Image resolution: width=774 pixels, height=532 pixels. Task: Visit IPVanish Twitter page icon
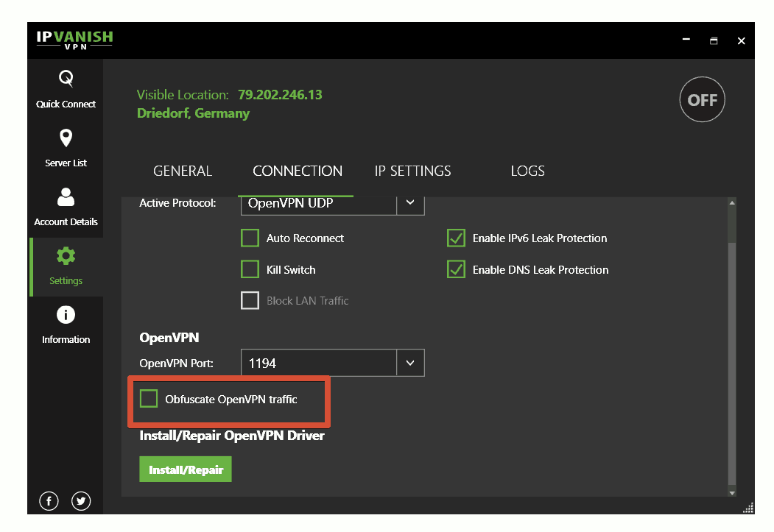[x=81, y=501]
